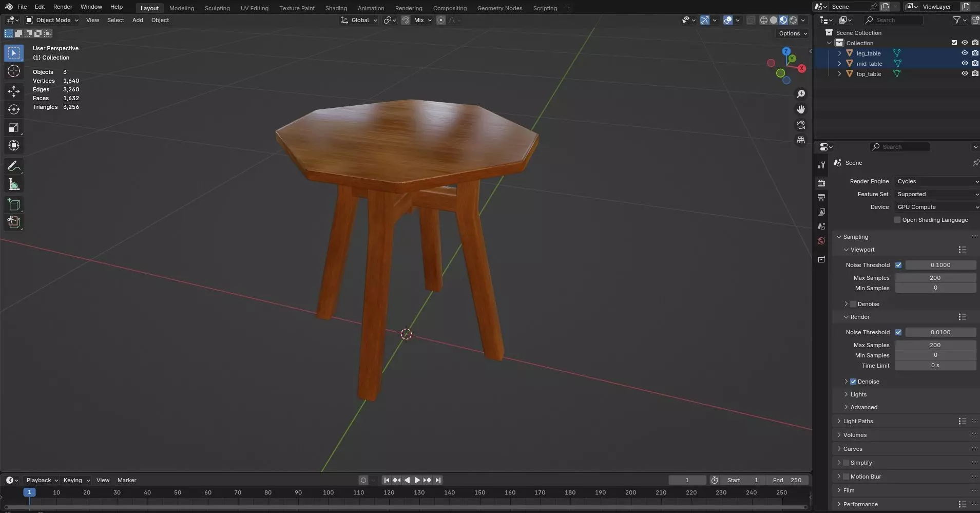Toggle camera view icon in viewport
The image size is (980, 513).
(801, 125)
